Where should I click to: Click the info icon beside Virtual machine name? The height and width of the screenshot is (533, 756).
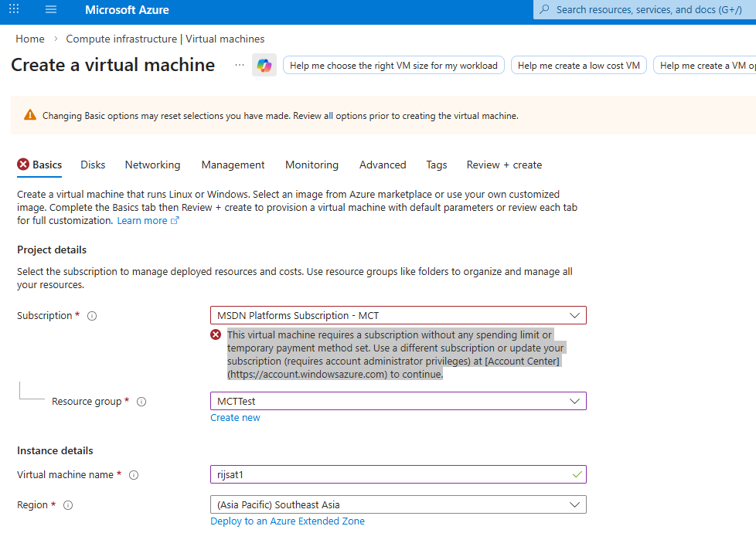(x=133, y=475)
